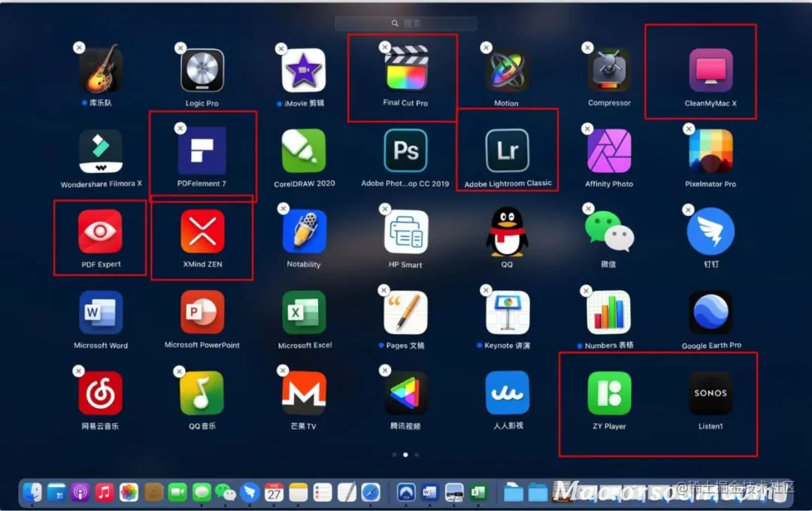Image resolution: width=812 pixels, height=511 pixels.
Task: Open Adobe Photoshop CC 2019
Action: (x=405, y=150)
